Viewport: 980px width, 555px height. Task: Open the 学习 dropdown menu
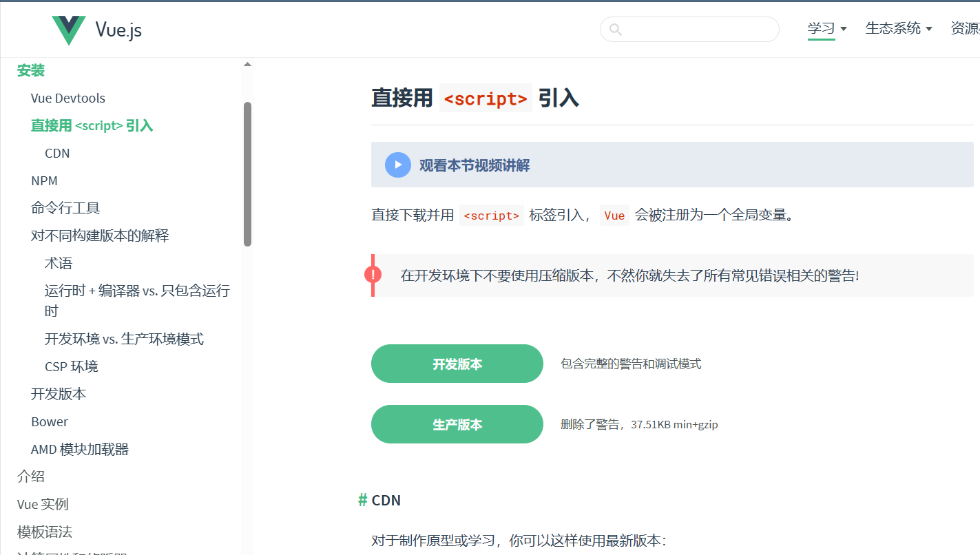(827, 28)
